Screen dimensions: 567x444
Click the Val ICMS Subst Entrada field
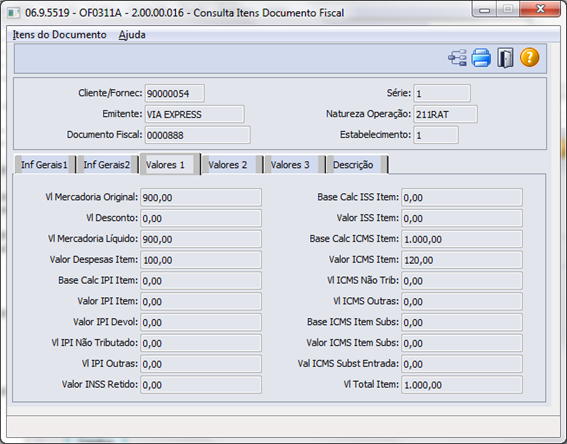click(462, 364)
